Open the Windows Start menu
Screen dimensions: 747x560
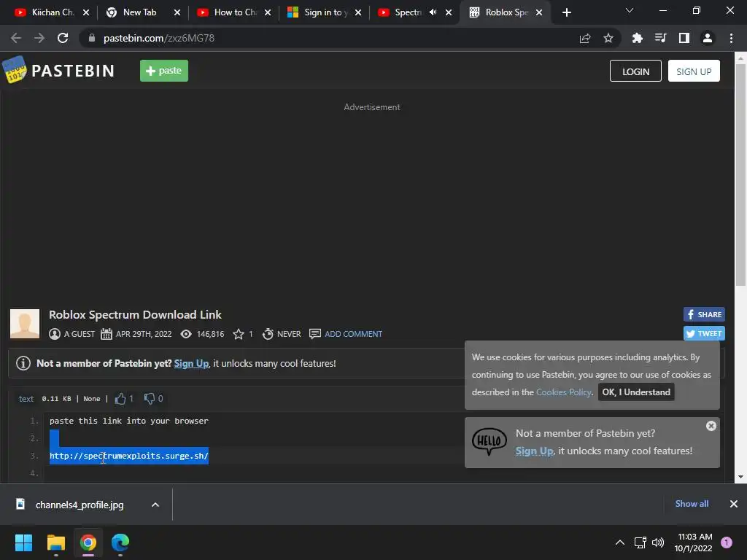23,542
